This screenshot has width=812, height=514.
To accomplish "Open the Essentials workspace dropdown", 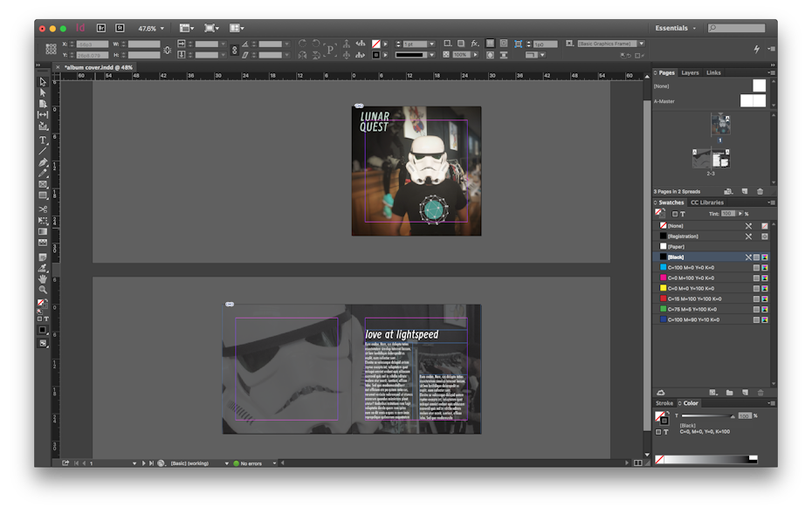I will pos(676,28).
